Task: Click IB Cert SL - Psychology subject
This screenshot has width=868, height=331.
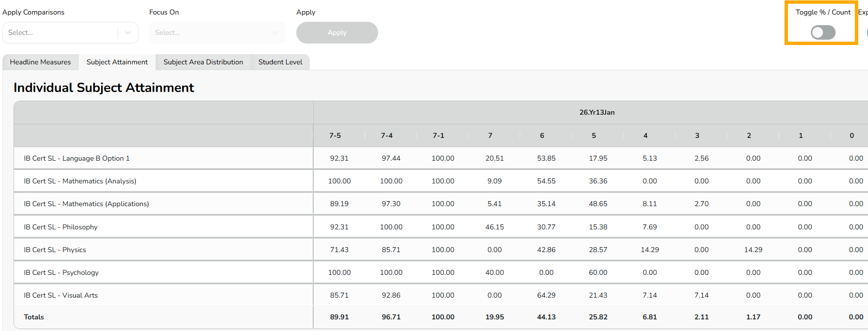Action: click(61, 272)
